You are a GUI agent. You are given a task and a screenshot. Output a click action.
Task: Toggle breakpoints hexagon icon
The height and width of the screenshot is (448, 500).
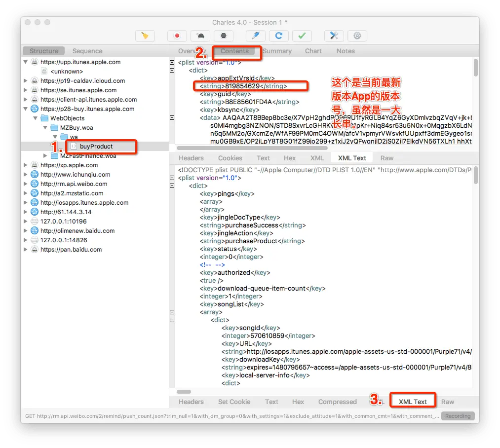coord(224,36)
